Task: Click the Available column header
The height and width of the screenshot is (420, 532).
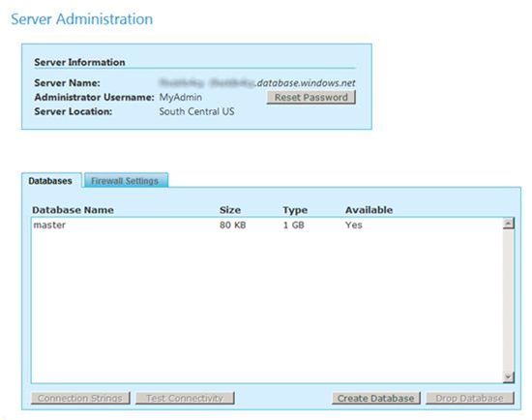Action: click(369, 210)
